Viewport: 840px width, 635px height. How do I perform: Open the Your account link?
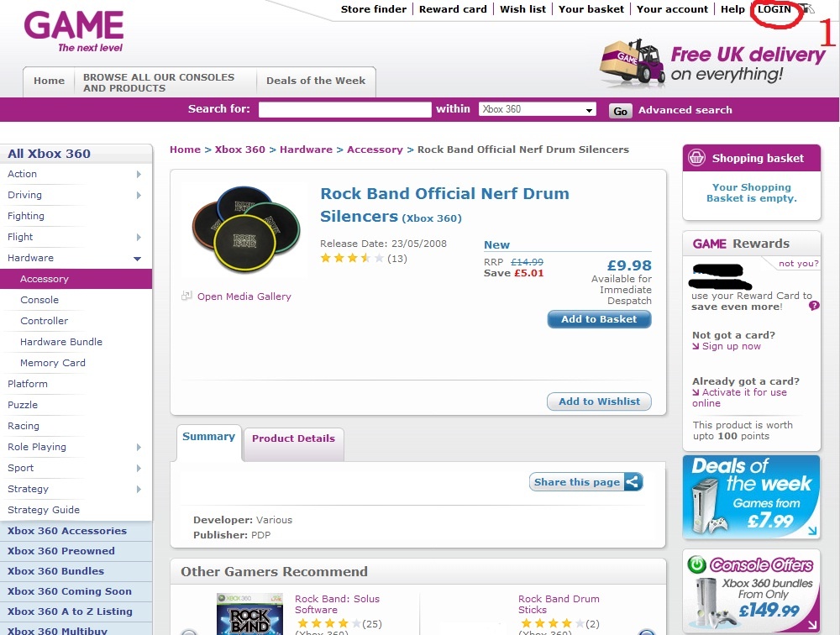(672, 9)
